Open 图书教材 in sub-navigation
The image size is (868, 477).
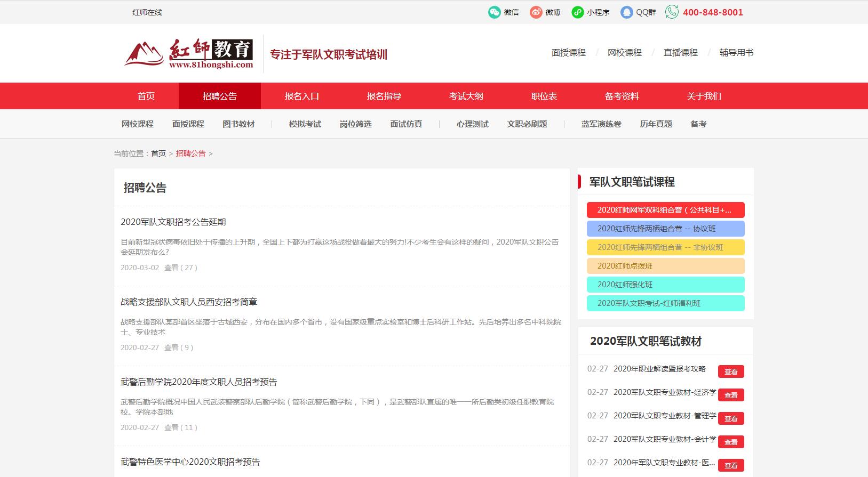coord(238,124)
